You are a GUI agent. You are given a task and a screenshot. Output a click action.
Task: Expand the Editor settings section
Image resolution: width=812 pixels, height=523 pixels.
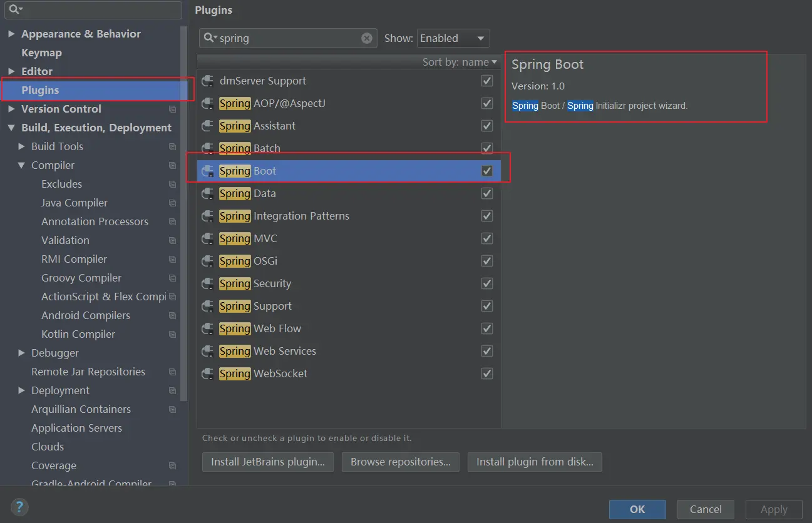[x=11, y=71]
